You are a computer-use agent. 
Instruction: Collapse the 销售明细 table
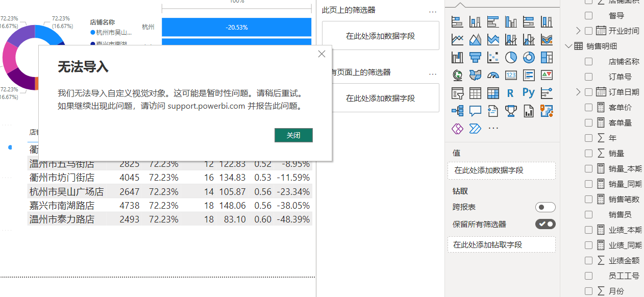tap(568, 46)
